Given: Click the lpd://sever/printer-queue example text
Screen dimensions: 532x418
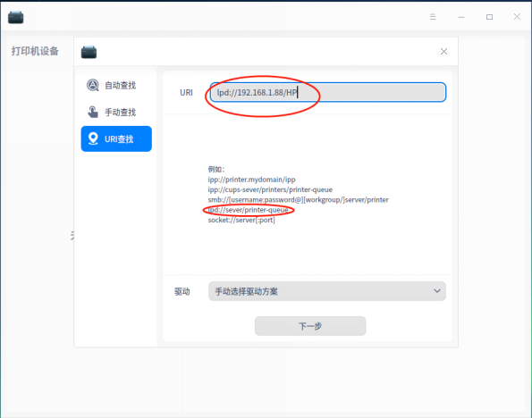Looking at the screenshot, I should coord(248,210).
